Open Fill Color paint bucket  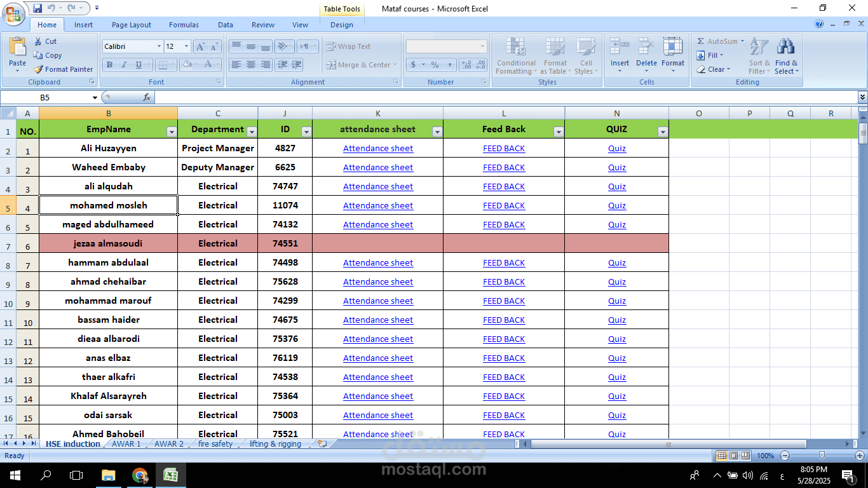pyautogui.click(x=187, y=65)
